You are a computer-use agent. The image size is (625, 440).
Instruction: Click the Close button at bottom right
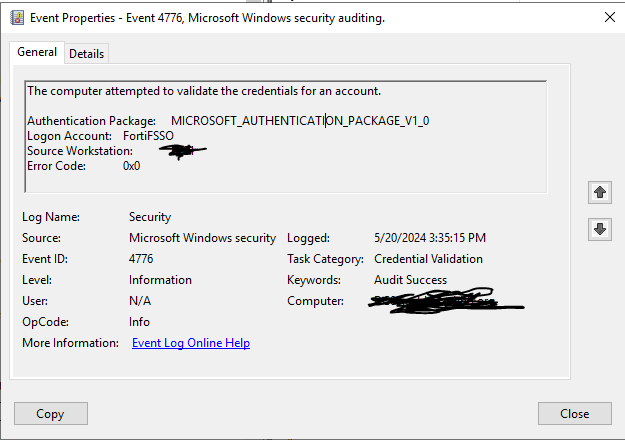click(x=574, y=413)
